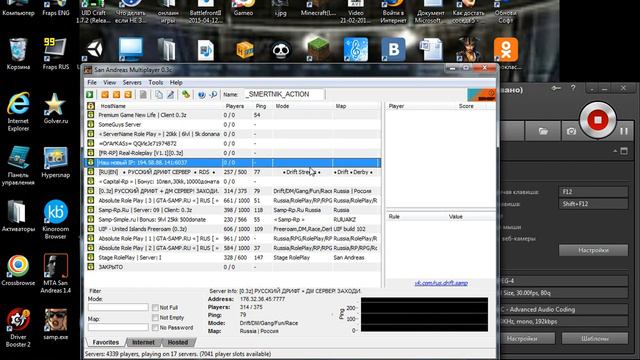Click the question mark icon in Bandicam
The height and width of the screenshot is (360, 640).
[573, 88]
